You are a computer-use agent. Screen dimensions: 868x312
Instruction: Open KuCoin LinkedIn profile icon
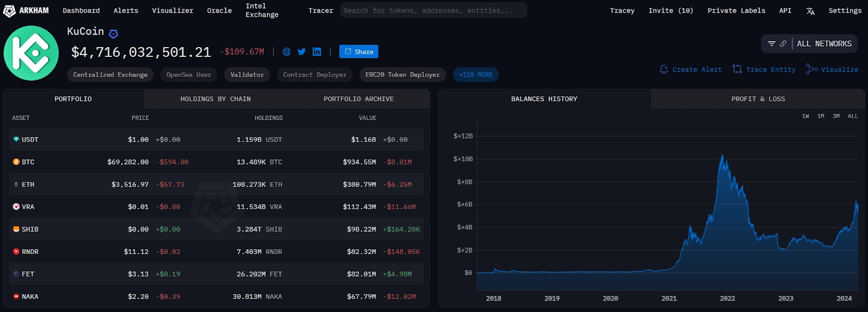[317, 52]
